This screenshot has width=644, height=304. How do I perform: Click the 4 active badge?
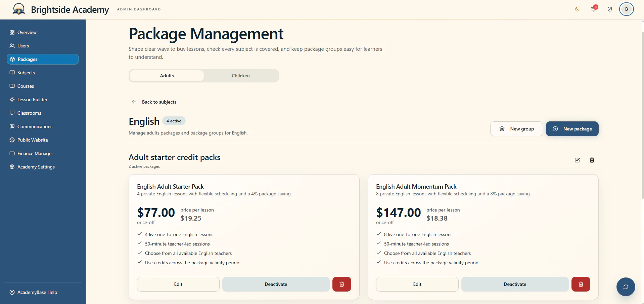click(174, 121)
